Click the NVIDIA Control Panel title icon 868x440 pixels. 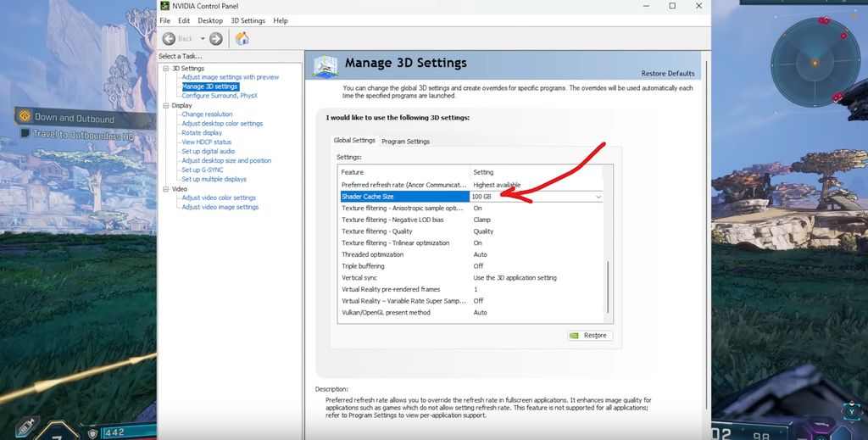tap(165, 6)
